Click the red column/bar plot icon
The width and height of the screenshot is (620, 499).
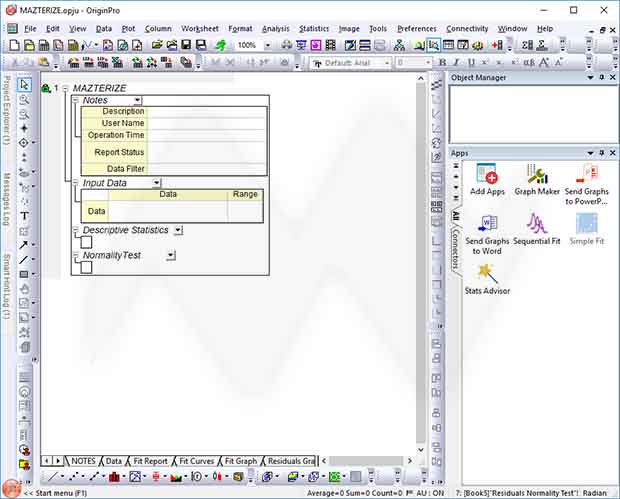click(114, 477)
